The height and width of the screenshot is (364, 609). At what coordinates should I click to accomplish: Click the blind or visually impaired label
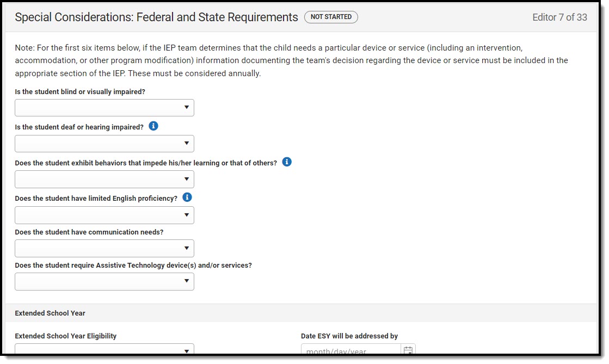[80, 92]
